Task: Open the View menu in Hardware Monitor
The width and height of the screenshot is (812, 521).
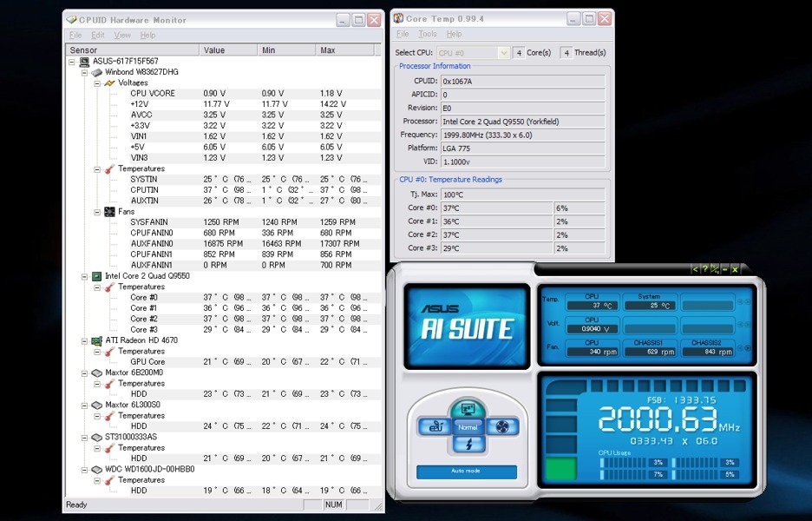Action: click(122, 36)
